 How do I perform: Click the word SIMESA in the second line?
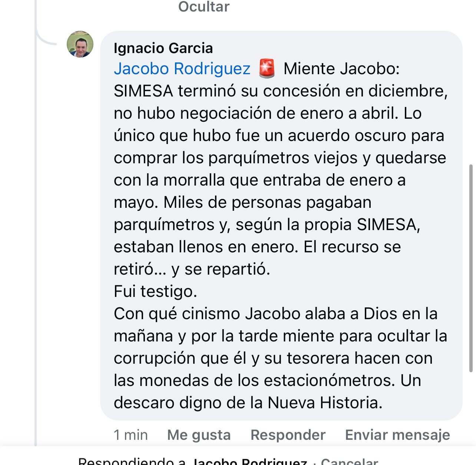pos(143,91)
